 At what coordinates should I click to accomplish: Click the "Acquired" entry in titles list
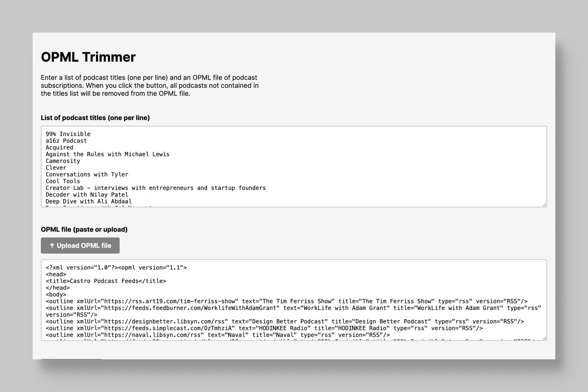point(60,147)
